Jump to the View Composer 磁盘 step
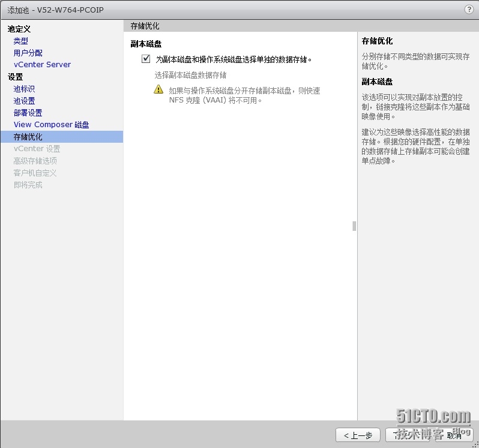The image size is (479, 448). 52,125
